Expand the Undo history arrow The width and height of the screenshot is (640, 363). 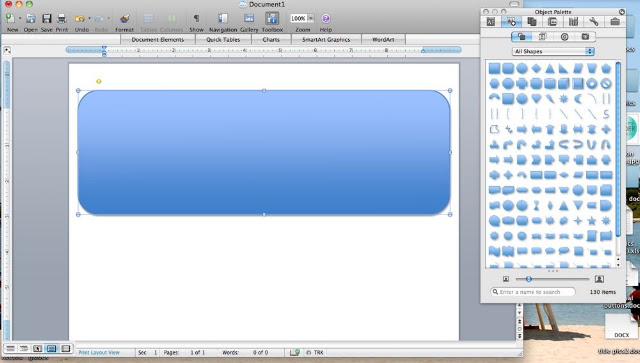[89, 18]
